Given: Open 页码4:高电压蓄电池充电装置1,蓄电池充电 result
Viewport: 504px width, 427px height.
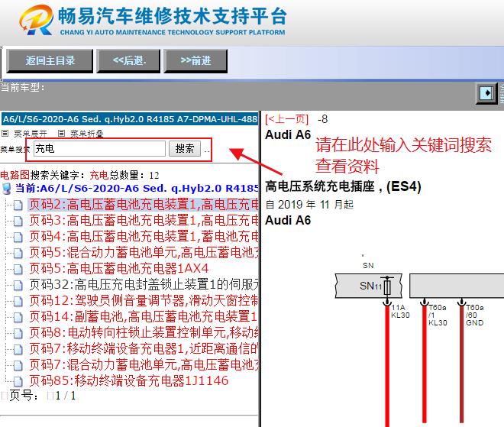Looking at the screenshot, I should tap(144, 237).
